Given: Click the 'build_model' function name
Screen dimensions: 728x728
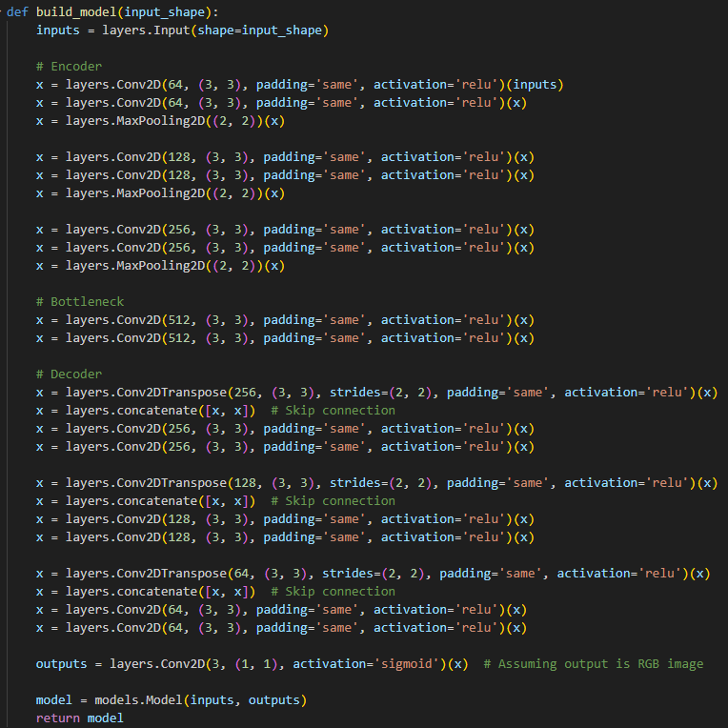Looking at the screenshot, I should coord(76,12).
